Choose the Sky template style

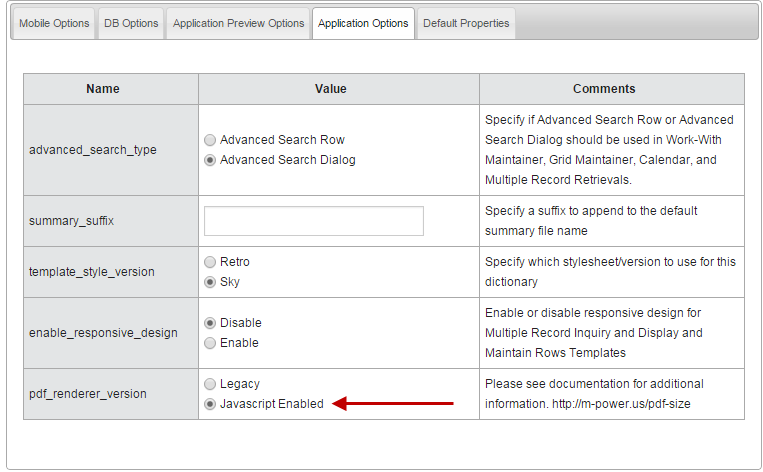210,282
